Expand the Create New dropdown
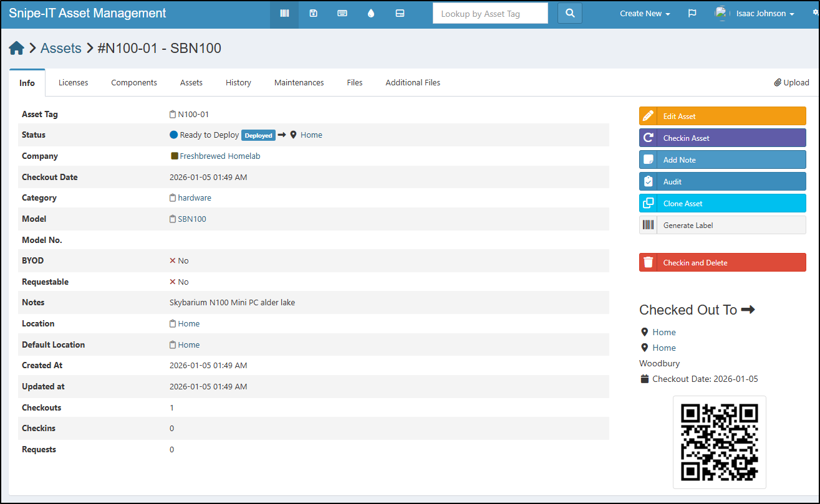The width and height of the screenshot is (820, 504). pos(645,14)
